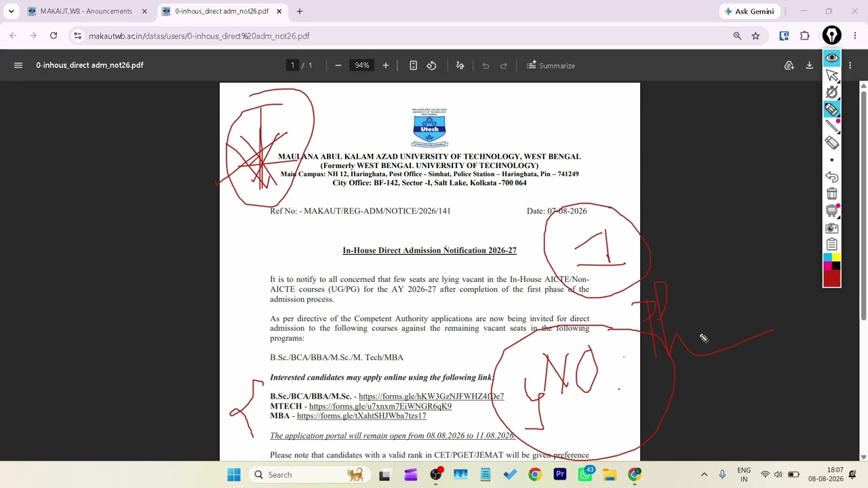Open File Explorer from the taskbar
868x488 pixels.
[610, 474]
